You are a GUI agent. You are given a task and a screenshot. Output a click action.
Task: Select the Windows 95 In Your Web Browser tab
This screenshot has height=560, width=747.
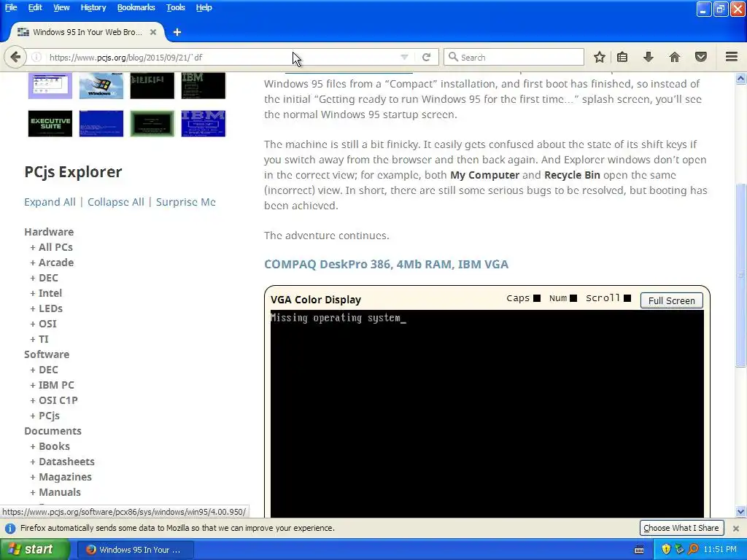(87, 32)
